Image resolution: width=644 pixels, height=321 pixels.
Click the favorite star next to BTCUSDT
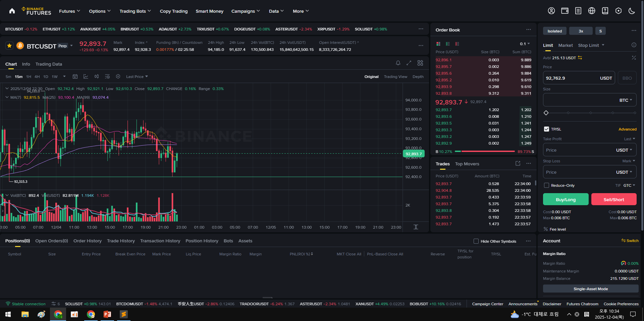coord(9,46)
